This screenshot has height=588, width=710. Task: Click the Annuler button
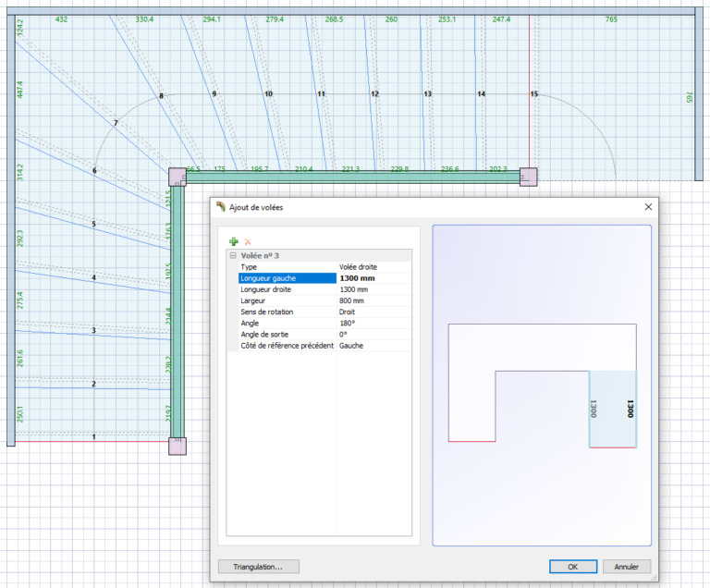[x=626, y=567]
